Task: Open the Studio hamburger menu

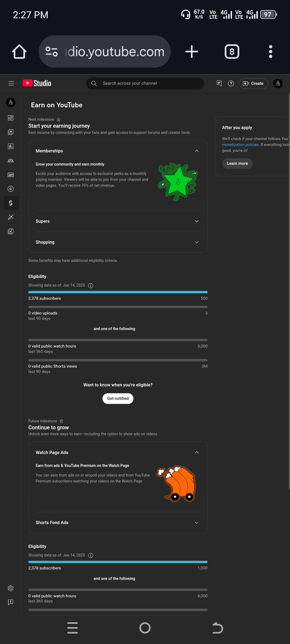Action: (x=11, y=83)
